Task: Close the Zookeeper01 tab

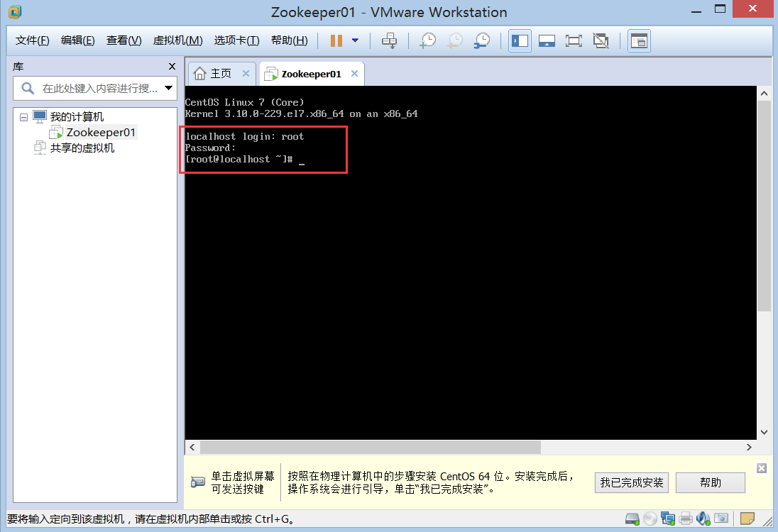Action: (x=354, y=73)
